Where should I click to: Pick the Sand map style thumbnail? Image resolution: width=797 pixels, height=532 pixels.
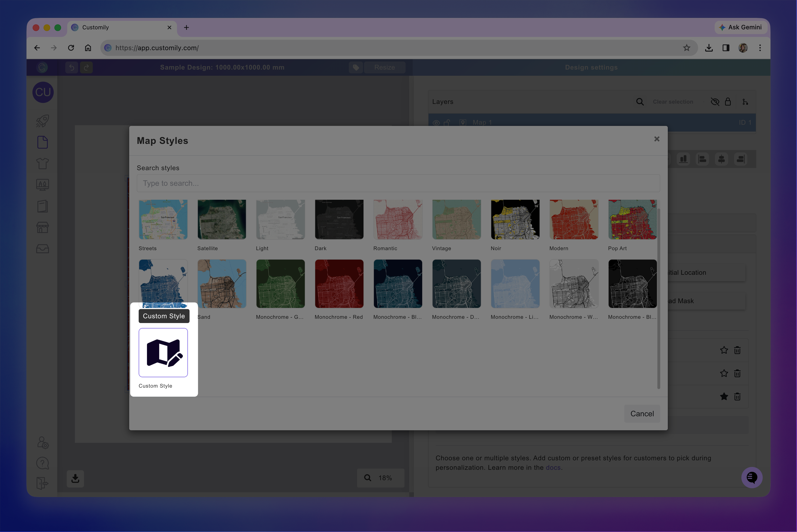[x=222, y=284]
